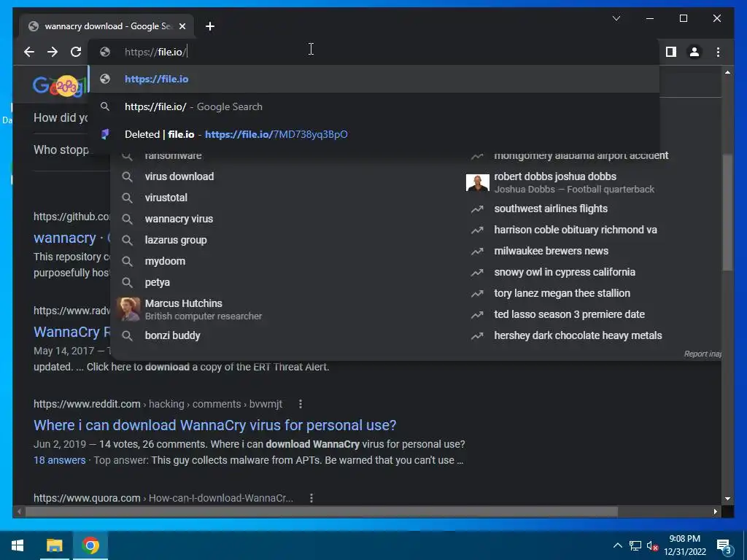Screen dimensions: 747x560
Task: Click the magnifier icon beside 'virustotal'
Action: [x=127, y=198]
